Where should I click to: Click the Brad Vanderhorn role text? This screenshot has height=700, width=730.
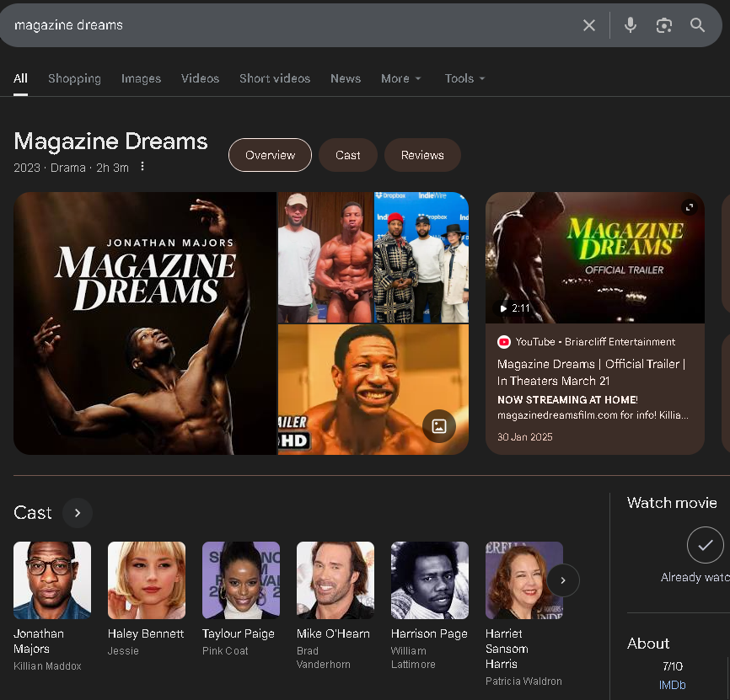point(324,658)
